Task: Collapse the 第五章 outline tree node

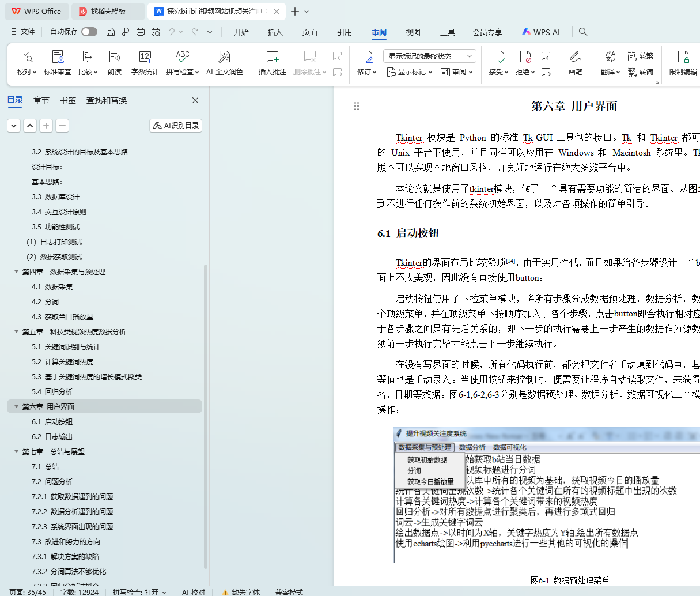Action: (16, 331)
